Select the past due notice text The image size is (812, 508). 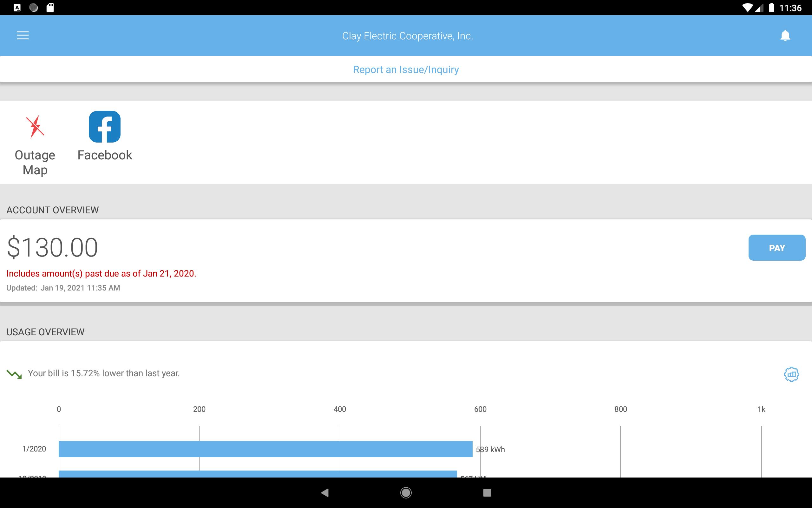point(101,273)
